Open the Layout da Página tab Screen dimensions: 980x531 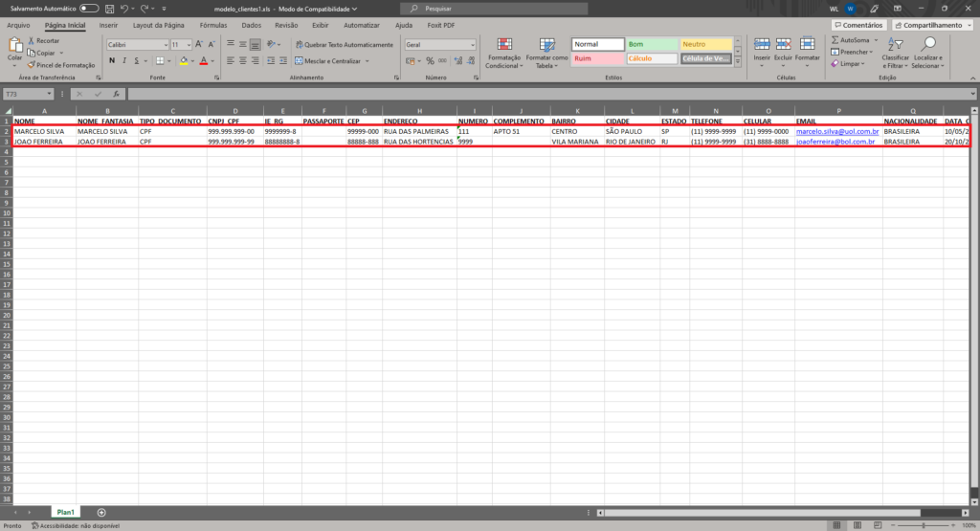click(159, 25)
